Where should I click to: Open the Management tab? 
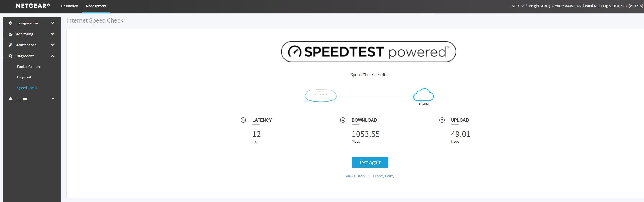pyautogui.click(x=96, y=6)
